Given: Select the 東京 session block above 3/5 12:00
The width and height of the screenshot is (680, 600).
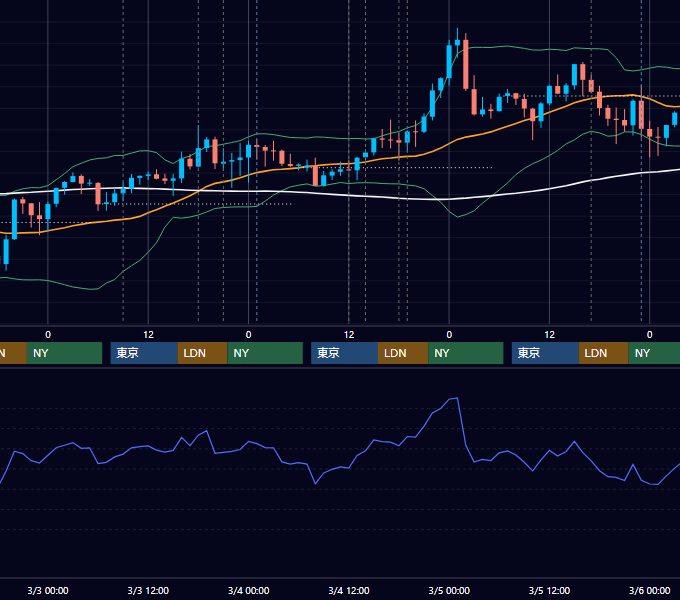Looking at the screenshot, I should [545, 353].
